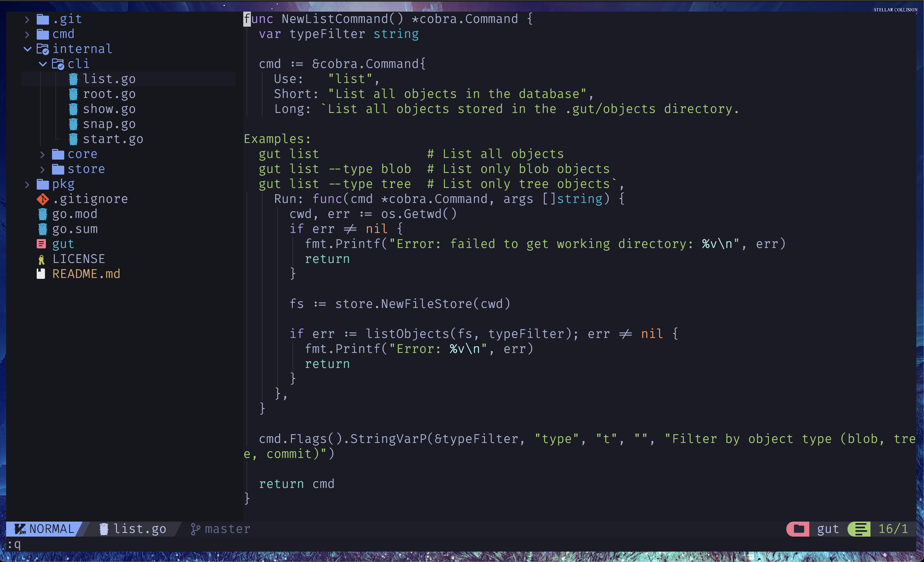Open snap.go from the cli folder
This screenshot has width=924, height=562.
(x=109, y=124)
